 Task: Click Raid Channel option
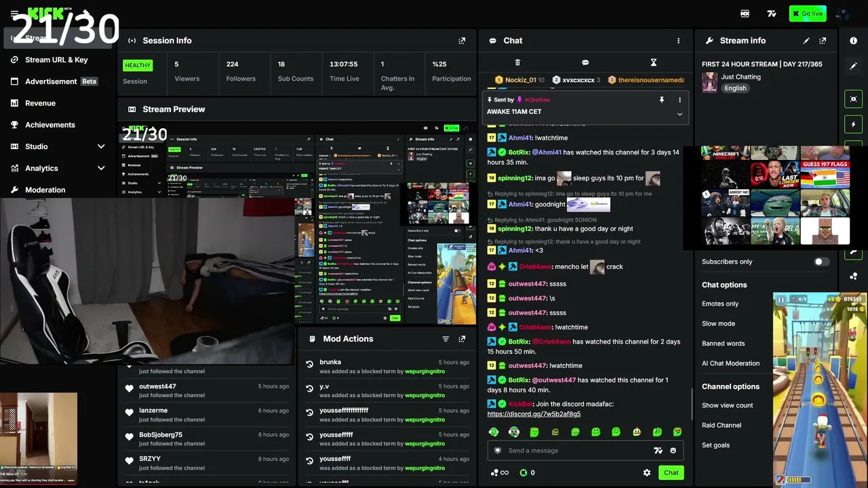click(x=722, y=425)
